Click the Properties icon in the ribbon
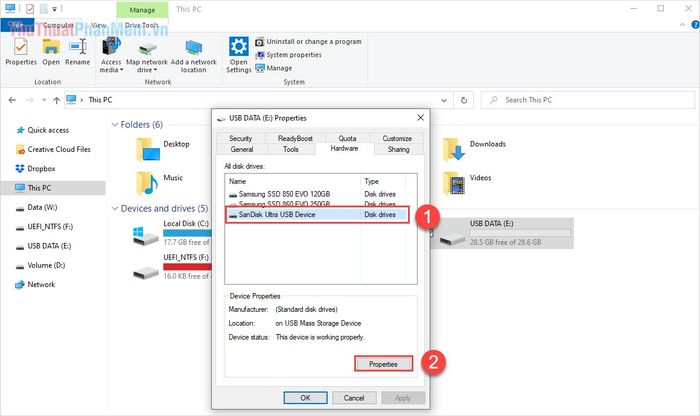Viewport: 700px width, 416px height. click(21, 50)
